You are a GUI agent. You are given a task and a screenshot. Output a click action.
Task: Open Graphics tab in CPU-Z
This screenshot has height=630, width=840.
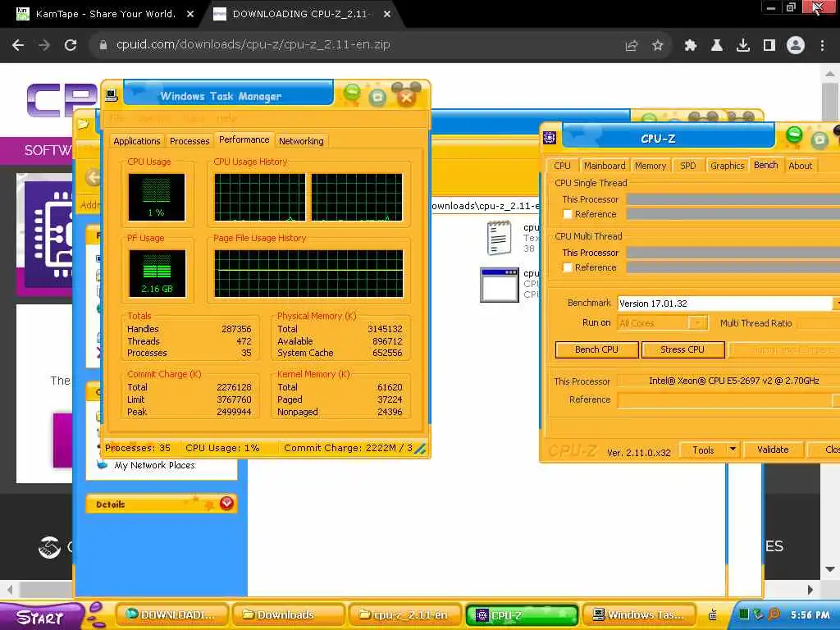tap(727, 166)
